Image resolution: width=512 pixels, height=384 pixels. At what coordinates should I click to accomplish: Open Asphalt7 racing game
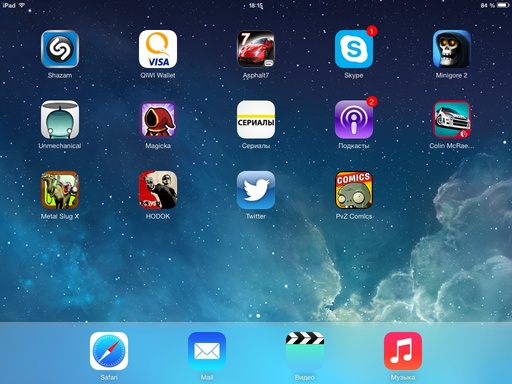click(x=256, y=49)
